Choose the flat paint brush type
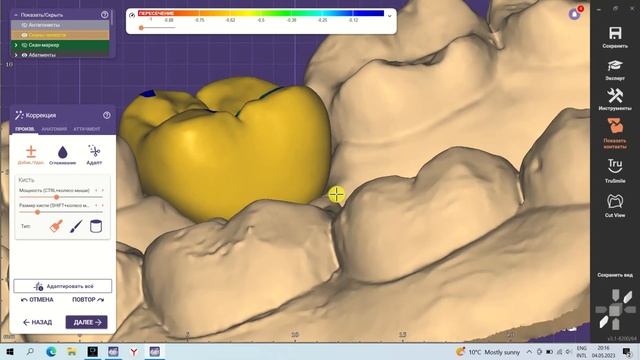The width and height of the screenshot is (640, 360). pos(56,226)
